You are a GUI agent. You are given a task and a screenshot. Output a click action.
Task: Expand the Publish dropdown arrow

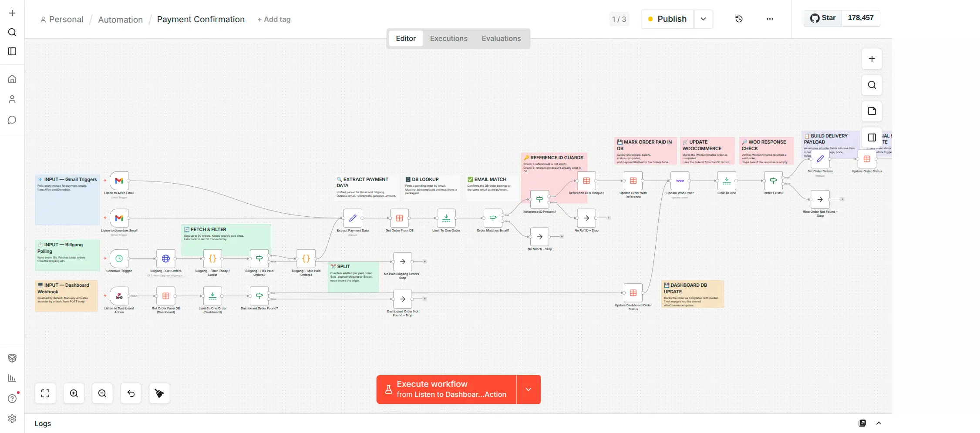(703, 19)
